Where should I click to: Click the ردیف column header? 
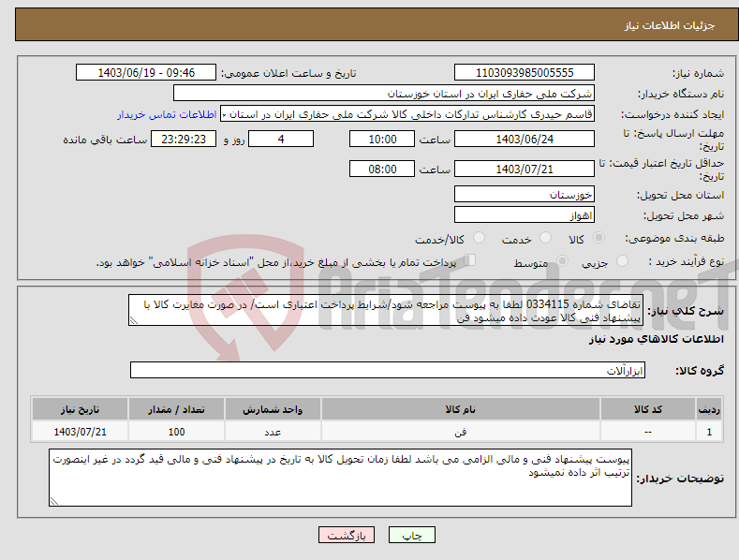(x=709, y=409)
